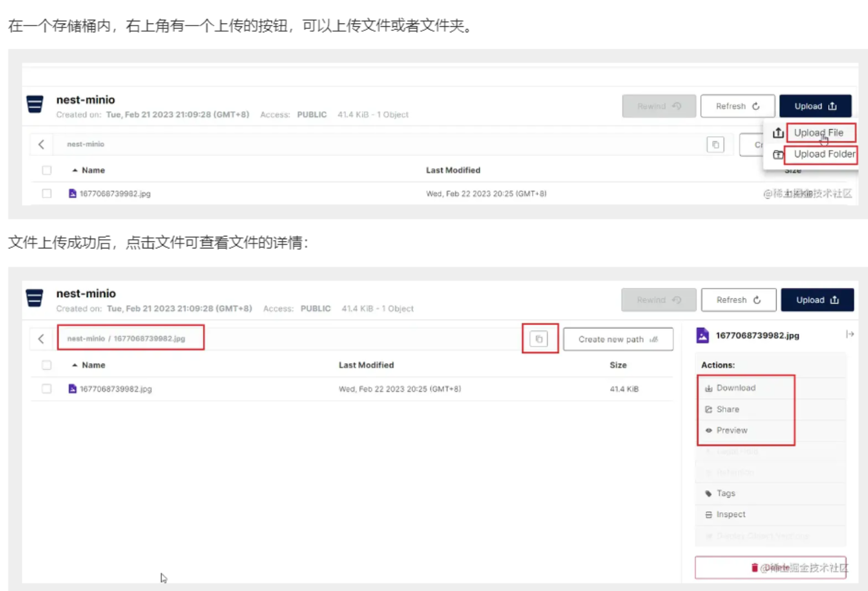Click Download in the Actions list
Screen dimensions: 868x591
tap(736, 388)
